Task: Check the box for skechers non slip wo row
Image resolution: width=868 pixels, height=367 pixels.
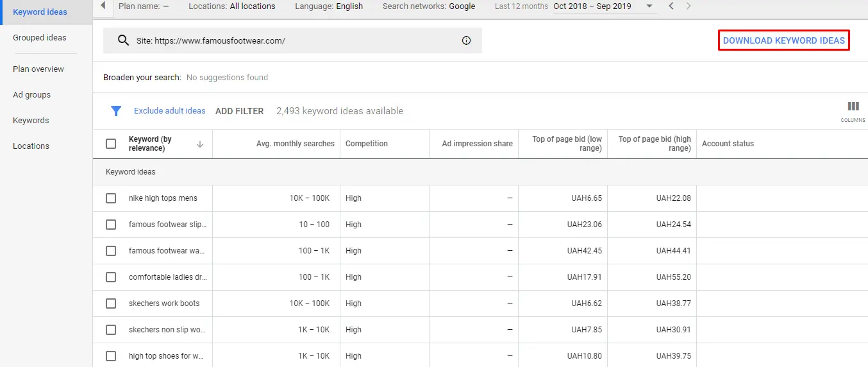Action: tap(111, 330)
